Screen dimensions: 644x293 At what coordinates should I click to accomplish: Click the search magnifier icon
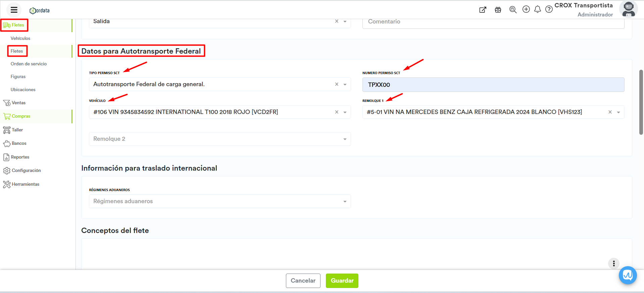tap(513, 10)
